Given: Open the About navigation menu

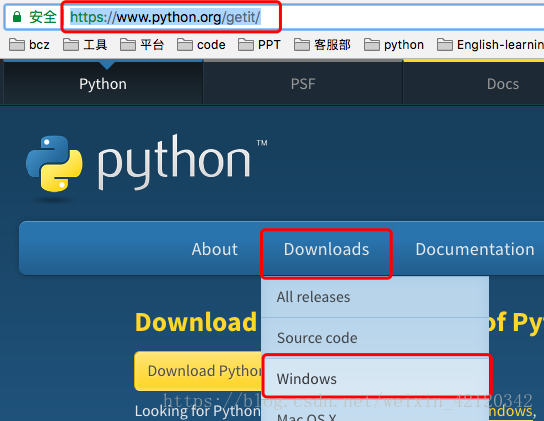Looking at the screenshot, I should [x=215, y=249].
